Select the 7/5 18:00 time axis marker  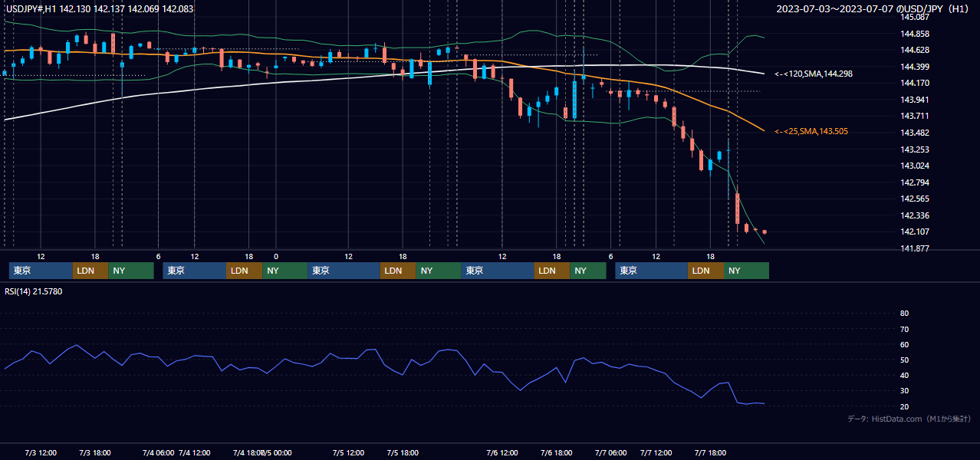click(403, 453)
